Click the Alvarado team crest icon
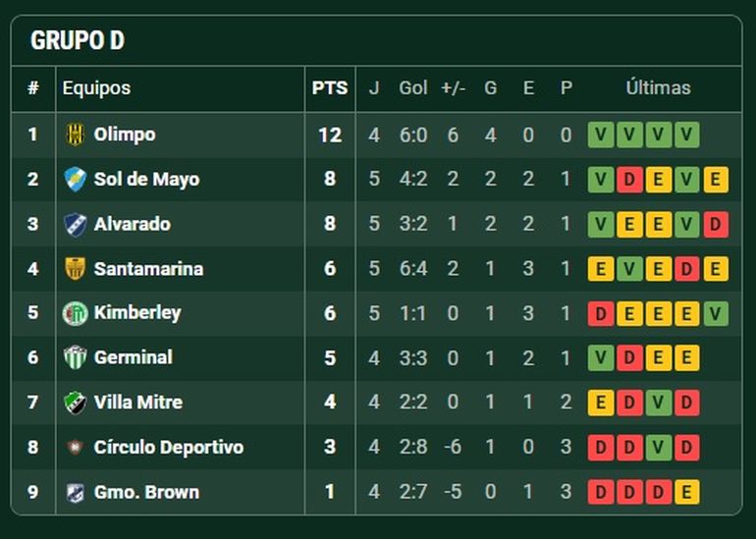 click(x=76, y=224)
